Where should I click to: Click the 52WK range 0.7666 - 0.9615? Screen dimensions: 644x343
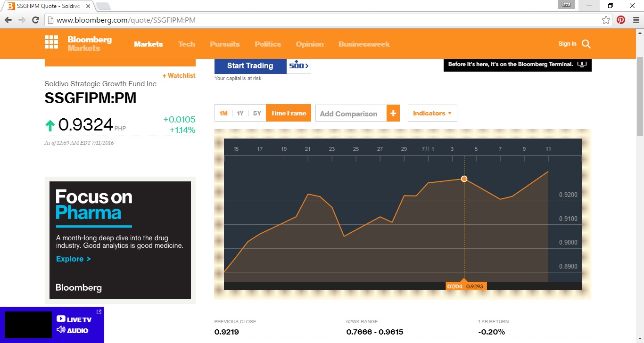pos(375,332)
